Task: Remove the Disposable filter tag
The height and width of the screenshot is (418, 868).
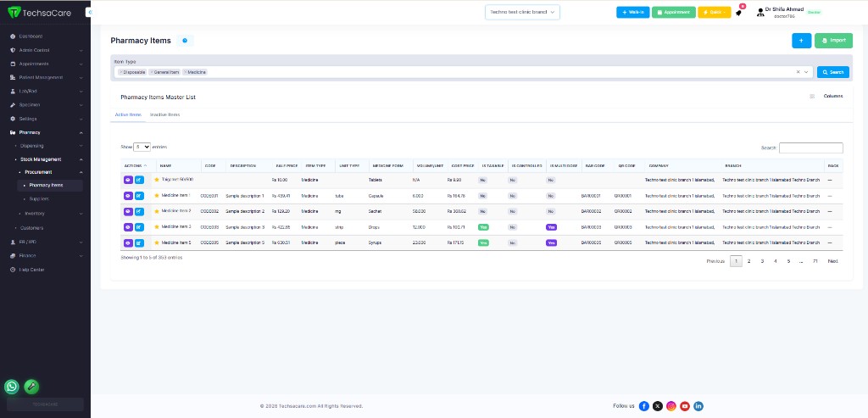Action: (120, 72)
